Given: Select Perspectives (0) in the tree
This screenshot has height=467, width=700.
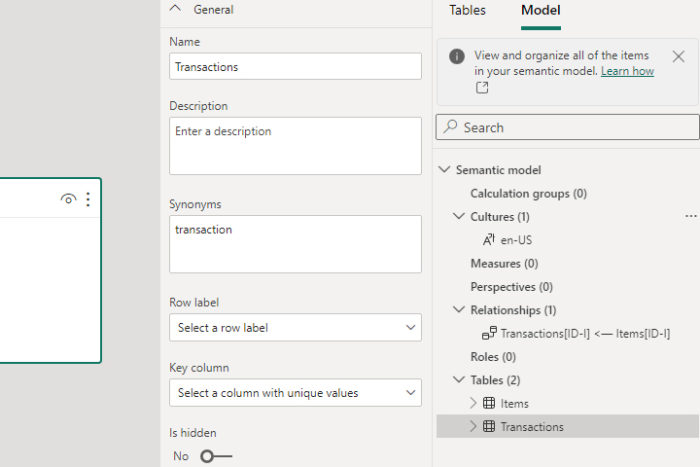Looking at the screenshot, I should 512,287.
